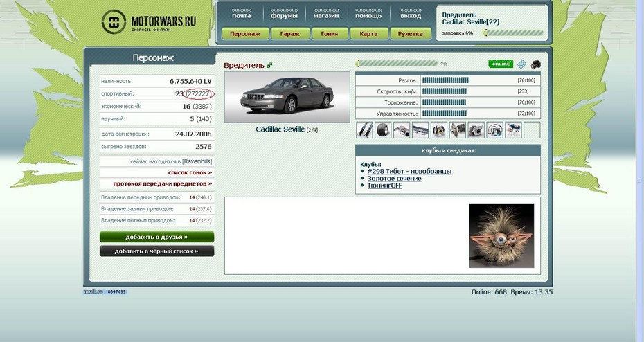Click the наличность value 6,755,640 LV
The width and height of the screenshot is (644, 342).
click(190, 81)
